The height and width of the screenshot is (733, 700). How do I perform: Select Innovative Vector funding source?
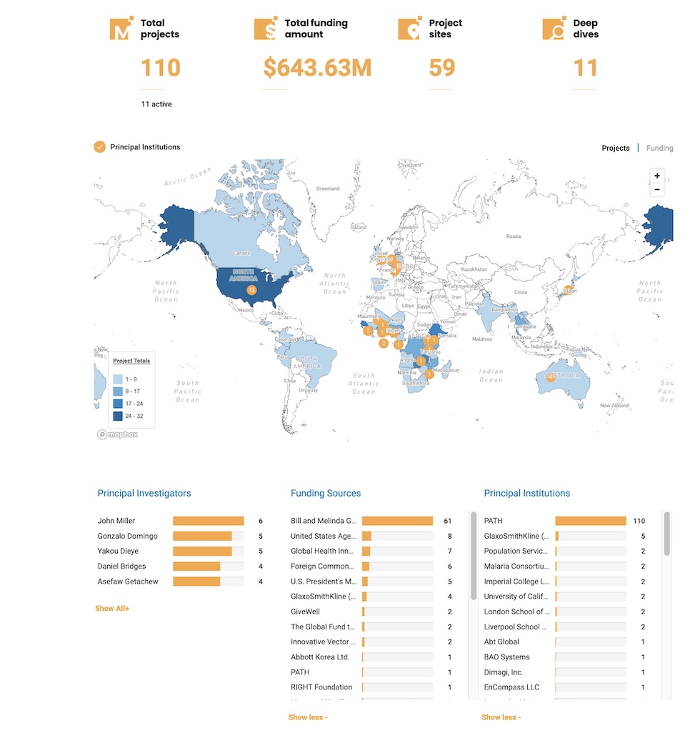tap(372, 642)
